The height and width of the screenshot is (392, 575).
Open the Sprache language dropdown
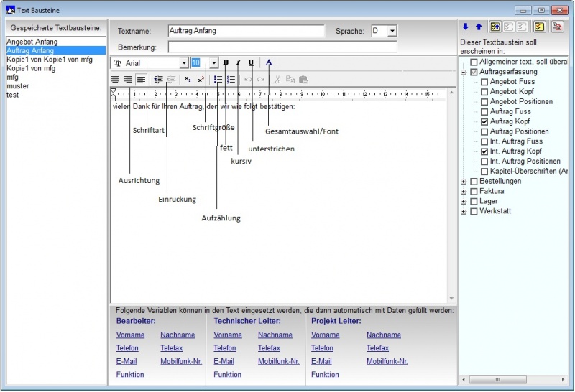coord(392,31)
